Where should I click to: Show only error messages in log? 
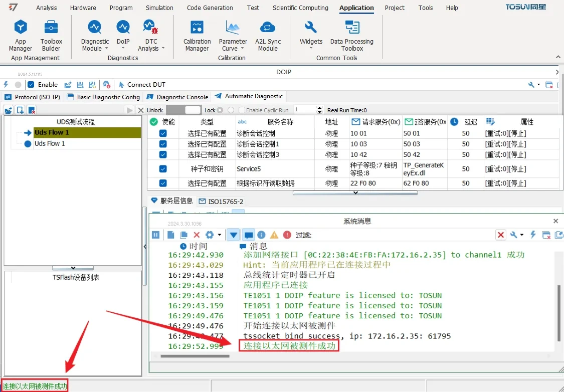click(x=287, y=235)
